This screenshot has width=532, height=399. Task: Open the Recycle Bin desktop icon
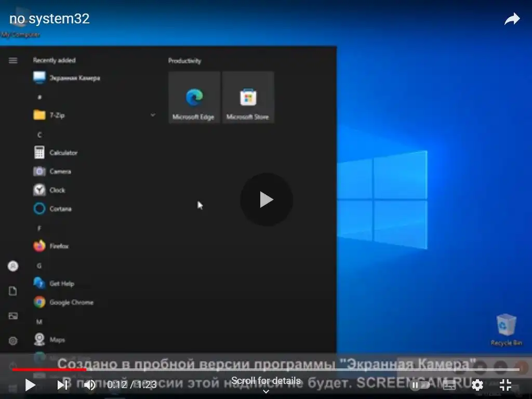click(506, 329)
